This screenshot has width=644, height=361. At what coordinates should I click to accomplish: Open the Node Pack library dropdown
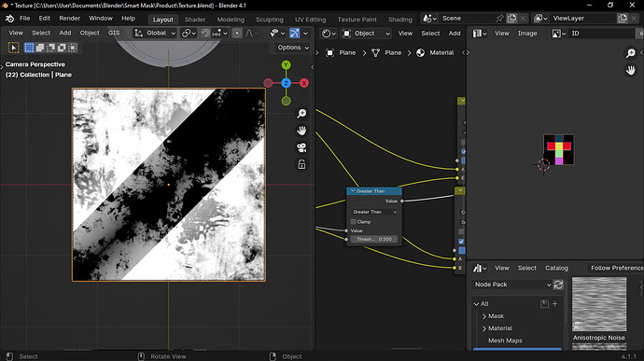(x=511, y=285)
